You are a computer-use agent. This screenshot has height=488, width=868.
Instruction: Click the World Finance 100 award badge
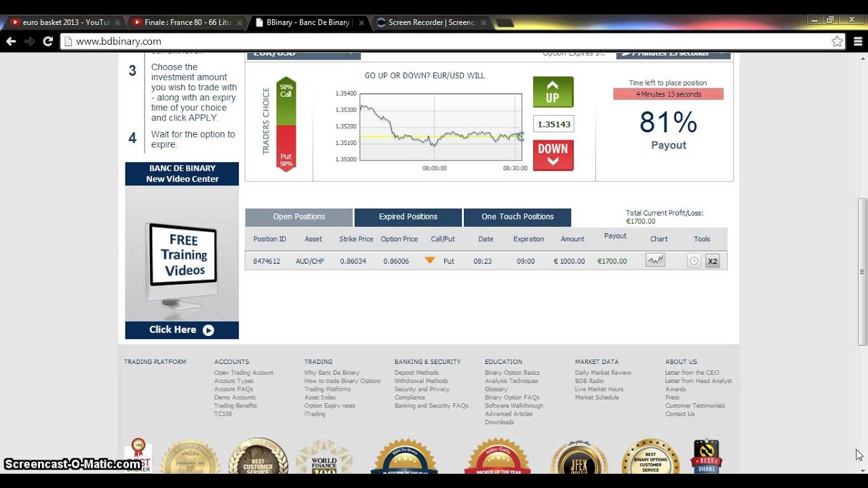pyautogui.click(x=324, y=456)
